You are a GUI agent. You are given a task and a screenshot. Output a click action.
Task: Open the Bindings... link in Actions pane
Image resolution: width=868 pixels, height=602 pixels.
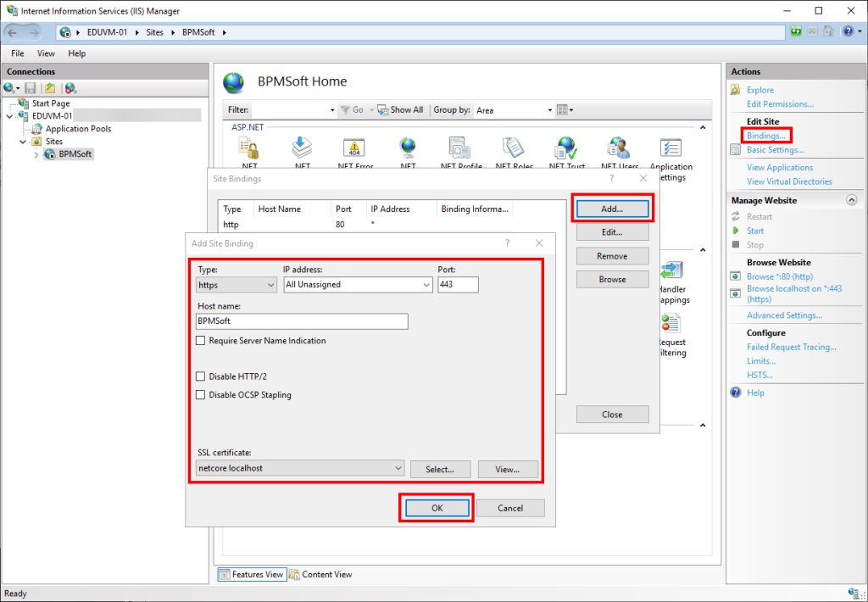pos(766,136)
